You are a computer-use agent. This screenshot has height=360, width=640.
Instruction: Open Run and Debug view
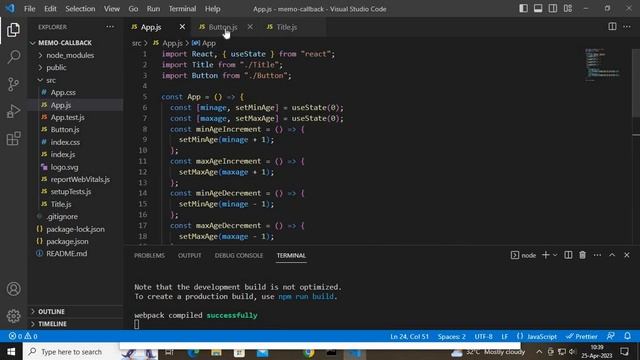coord(13,111)
